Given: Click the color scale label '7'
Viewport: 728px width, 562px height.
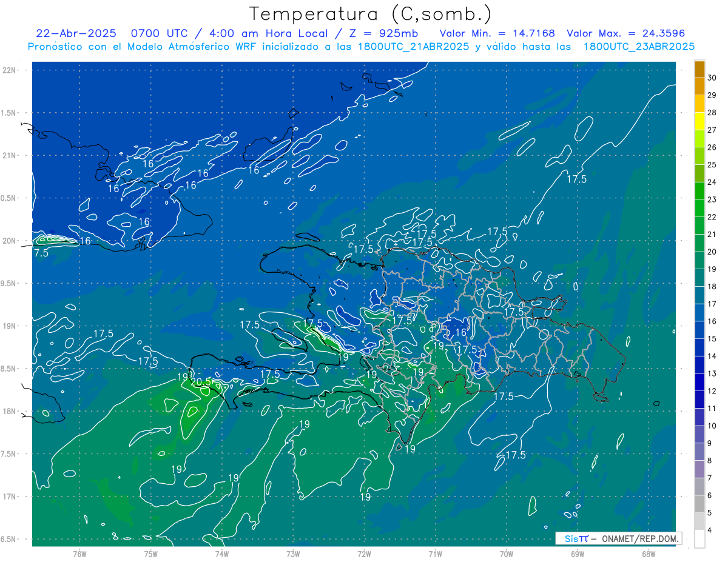Looking at the screenshot, I should 710,478.
